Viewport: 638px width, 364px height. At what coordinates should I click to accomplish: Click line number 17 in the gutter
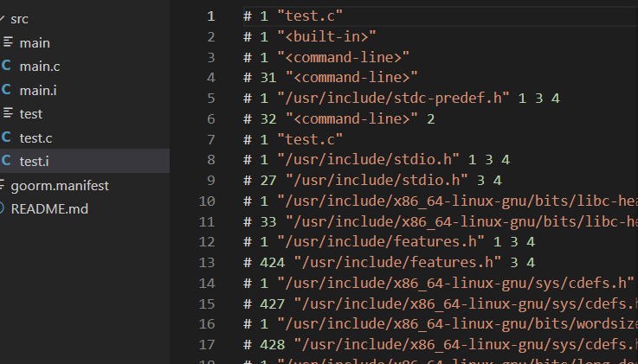207,345
